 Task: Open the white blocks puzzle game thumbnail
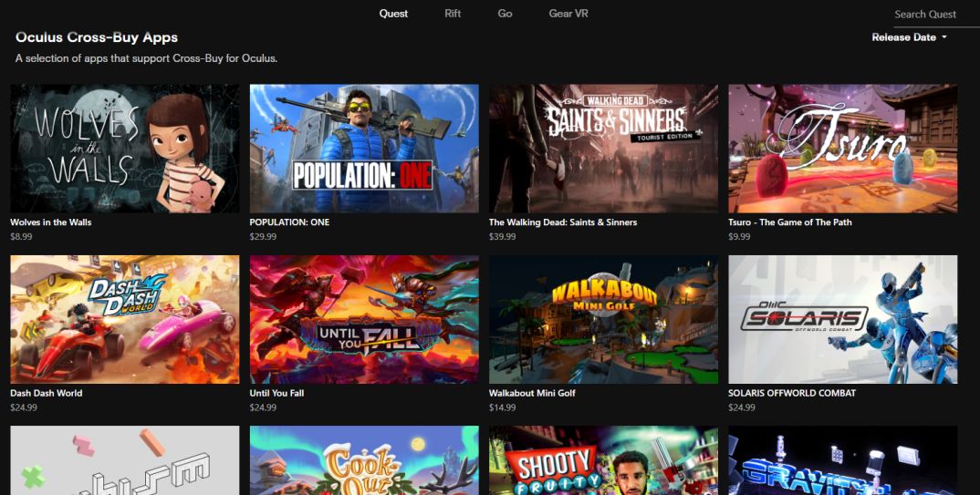point(124,460)
